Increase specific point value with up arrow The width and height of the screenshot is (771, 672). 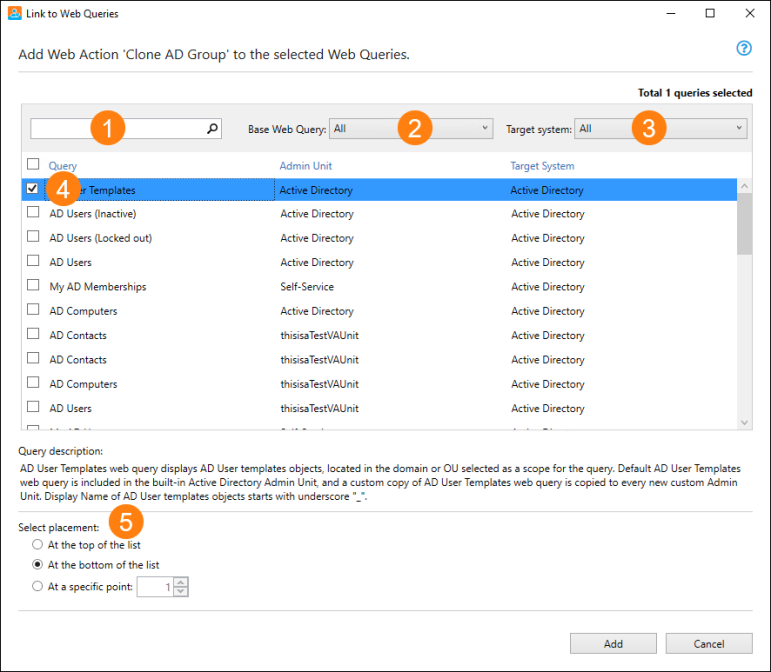coord(181,582)
